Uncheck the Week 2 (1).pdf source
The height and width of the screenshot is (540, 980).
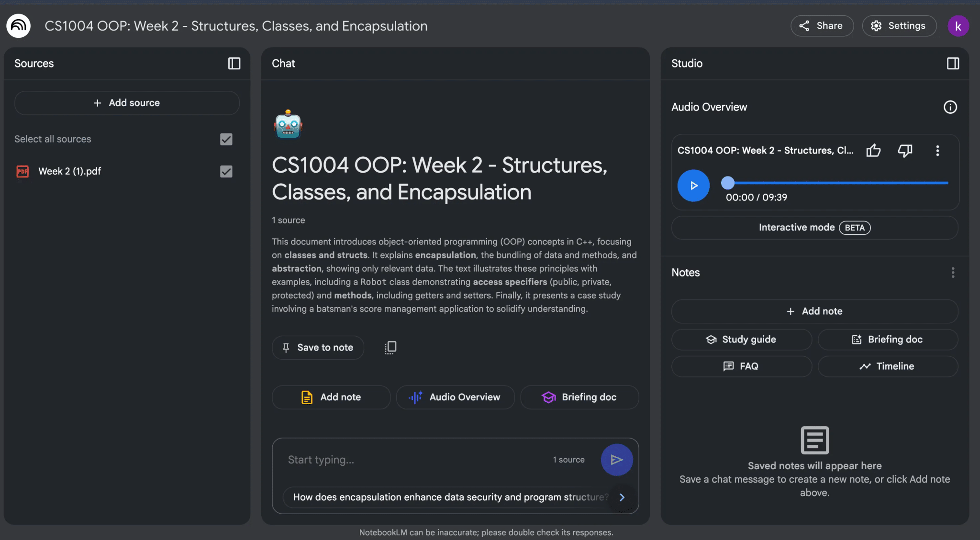pyautogui.click(x=226, y=171)
